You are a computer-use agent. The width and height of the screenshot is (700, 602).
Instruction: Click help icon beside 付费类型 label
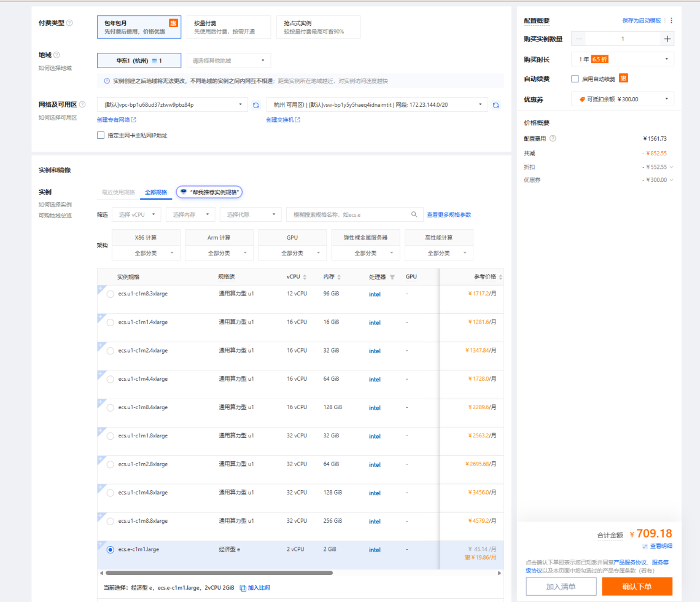tap(69, 23)
